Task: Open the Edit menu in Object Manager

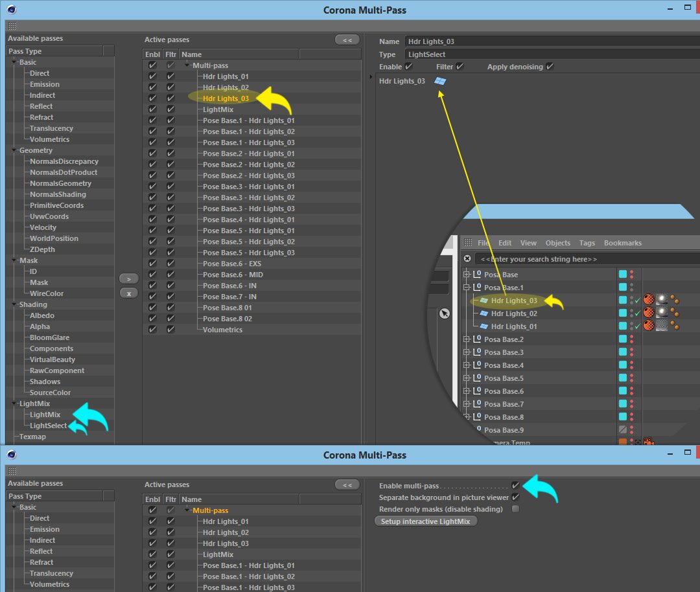Action: [505, 243]
